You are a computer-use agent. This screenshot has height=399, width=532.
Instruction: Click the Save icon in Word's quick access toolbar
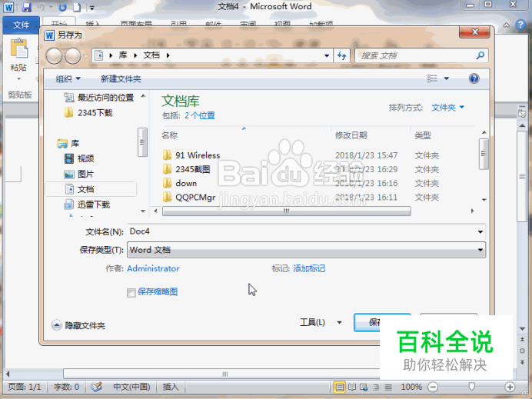point(26,7)
